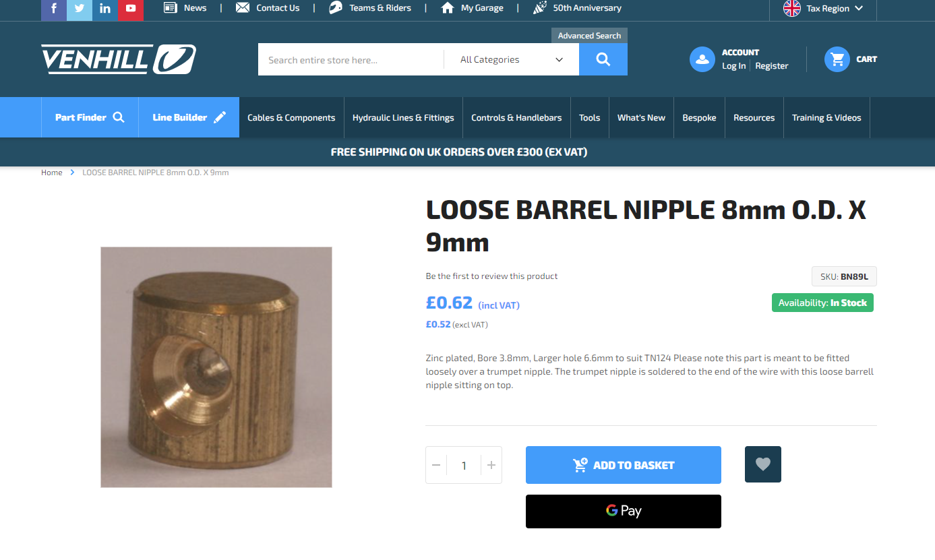Screen dimensions: 935x560
Task: Click the Add to Basket button
Action: coord(624,465)
